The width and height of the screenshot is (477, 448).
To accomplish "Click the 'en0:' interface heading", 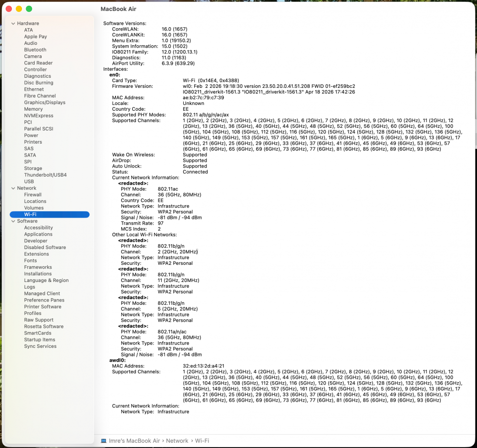I will (x=114, y=75).
